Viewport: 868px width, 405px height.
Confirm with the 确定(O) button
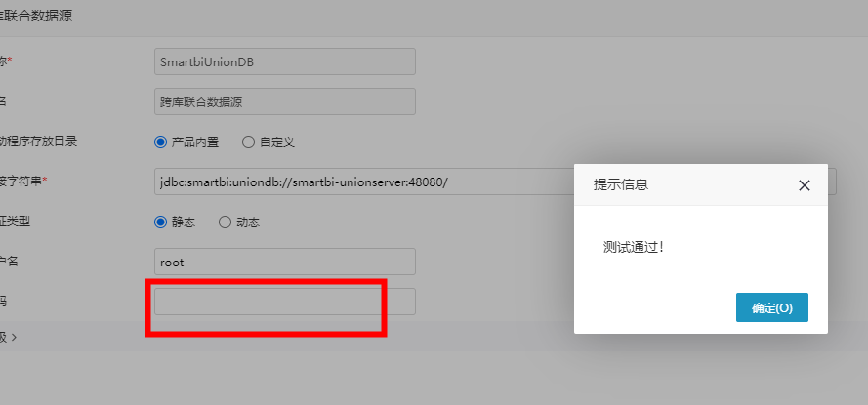tap(771, 307)
